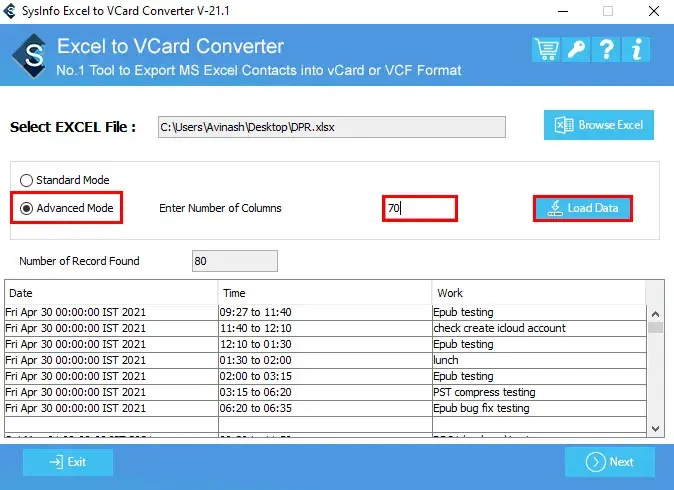This screenshot has width=674, height=490.
Task: Click the SysInfo S logo
Action: 30,56
